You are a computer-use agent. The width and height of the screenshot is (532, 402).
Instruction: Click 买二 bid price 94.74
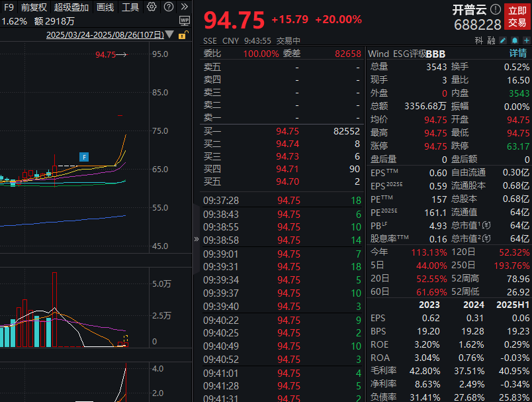(287, 144)
